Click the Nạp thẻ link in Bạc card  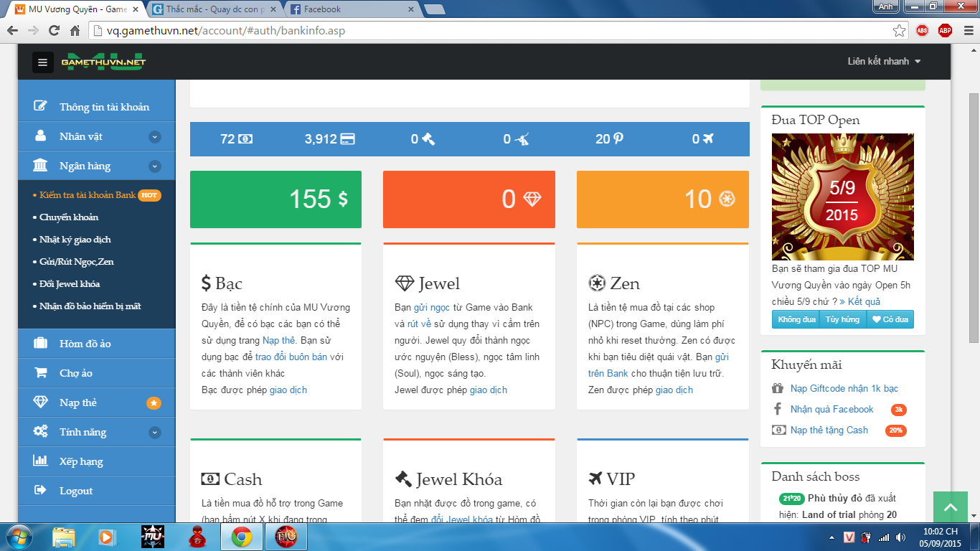tap(278, 340)
